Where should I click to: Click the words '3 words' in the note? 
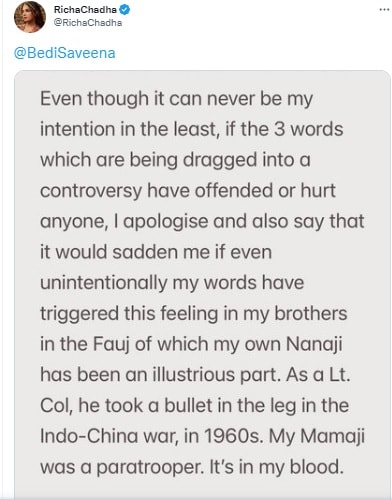click(x=308, y=129)
